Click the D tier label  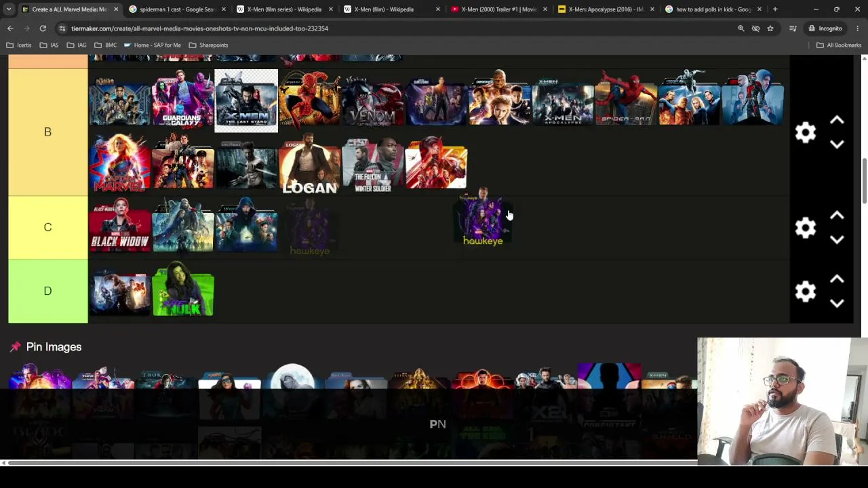coord(47,291)
